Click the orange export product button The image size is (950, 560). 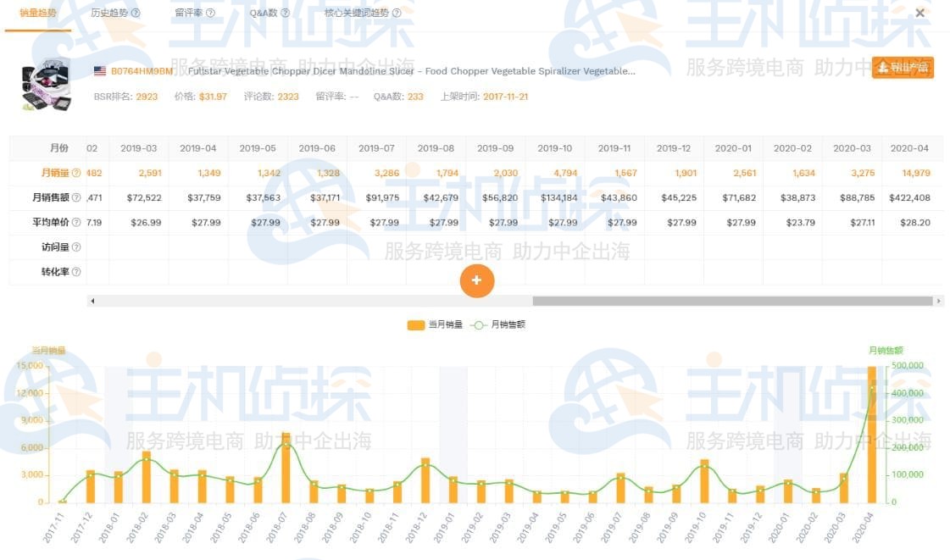pyautogui.click(x=902, y=65)
